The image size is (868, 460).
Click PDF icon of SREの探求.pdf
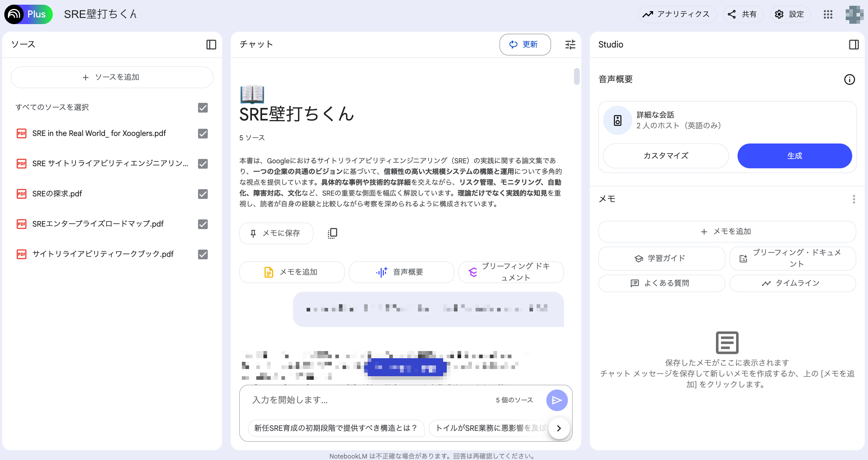[x=22, y=194]
